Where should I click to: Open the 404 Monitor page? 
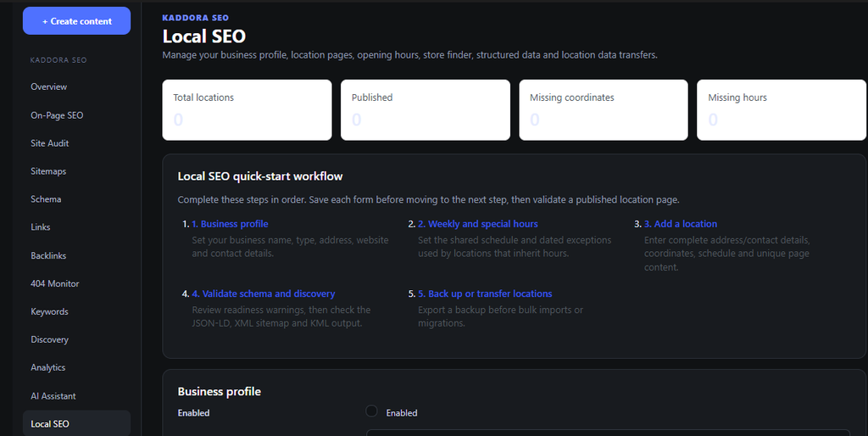[x=55, y=283]
